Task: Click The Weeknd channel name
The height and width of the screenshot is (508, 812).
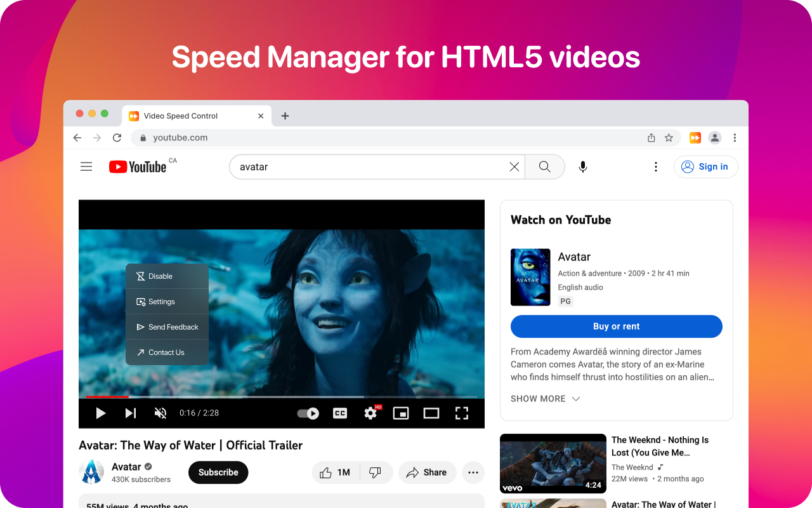Action: [632, 467]
